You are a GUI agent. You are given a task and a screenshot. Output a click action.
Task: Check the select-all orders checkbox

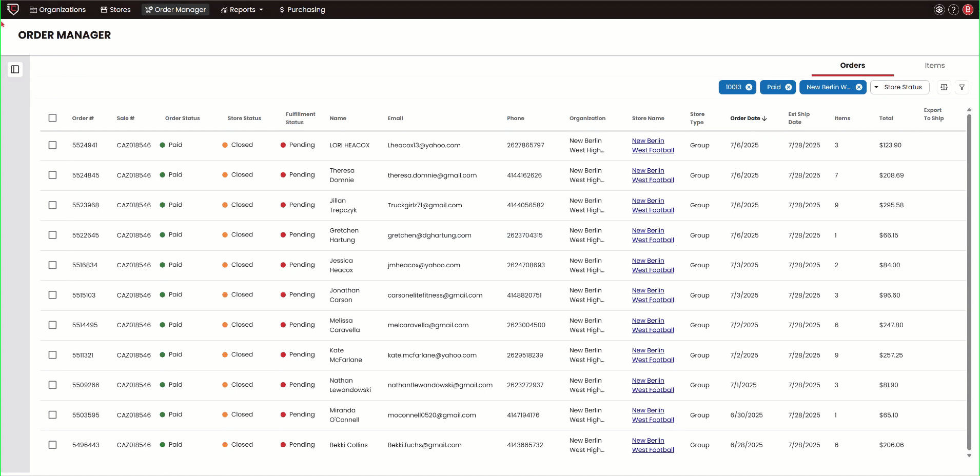point(52,118)
